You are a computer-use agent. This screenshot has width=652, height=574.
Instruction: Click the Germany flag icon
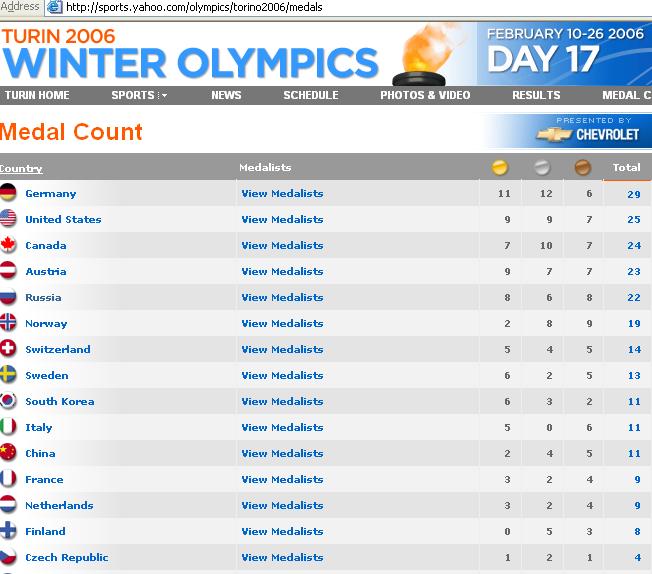8,193
